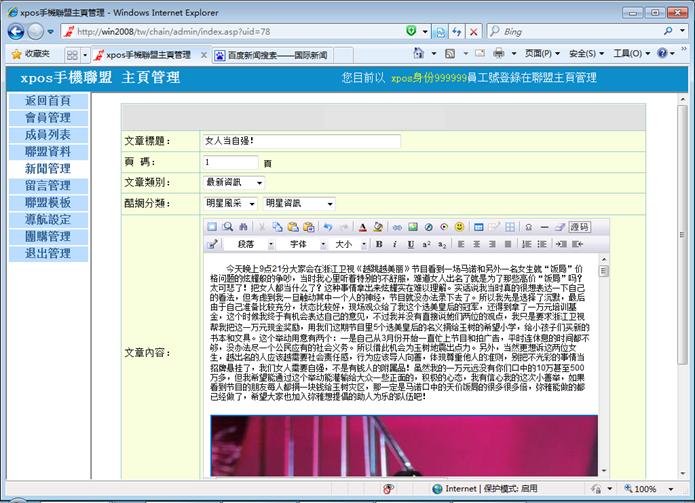
Task: Expand the 明星風采 category dropdown
Action: click(x=230, y=203)
